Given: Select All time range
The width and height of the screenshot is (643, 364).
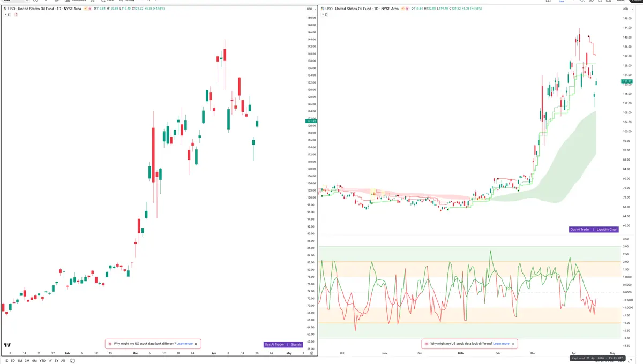Looking at the screenshot, I should (x=63, y=361).
